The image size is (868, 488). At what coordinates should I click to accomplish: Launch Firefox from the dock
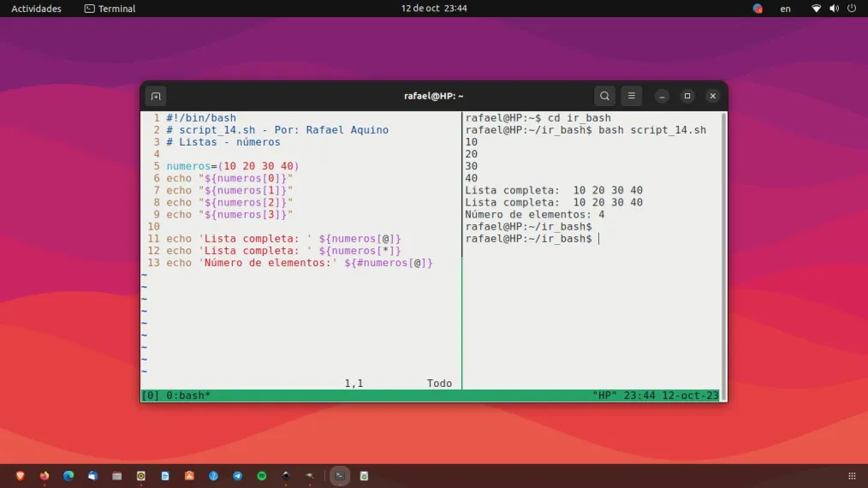45,476
